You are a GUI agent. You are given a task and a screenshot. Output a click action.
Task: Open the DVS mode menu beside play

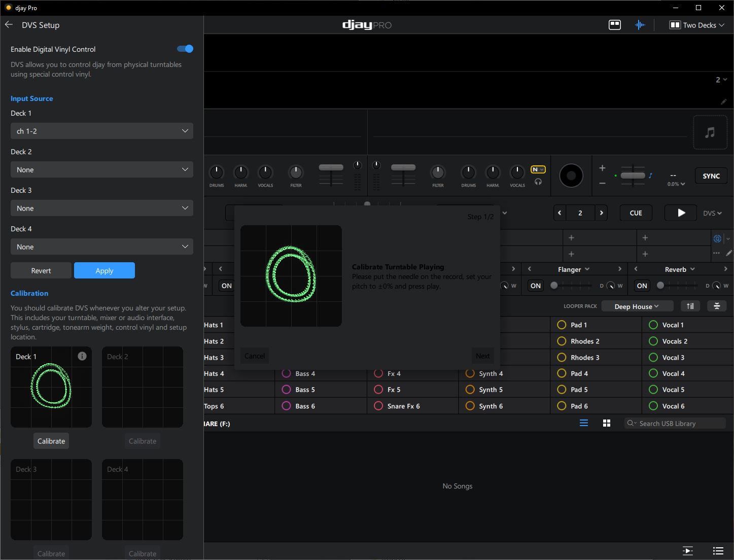(712, 213)
